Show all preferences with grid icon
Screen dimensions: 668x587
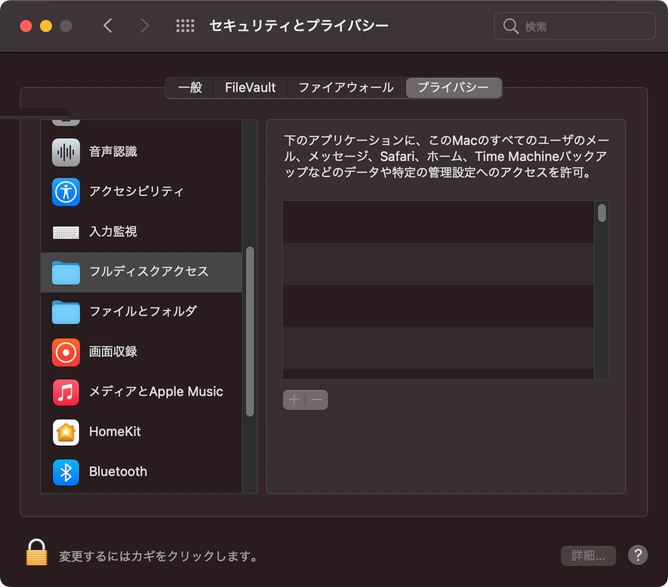(x=185, y=26)
